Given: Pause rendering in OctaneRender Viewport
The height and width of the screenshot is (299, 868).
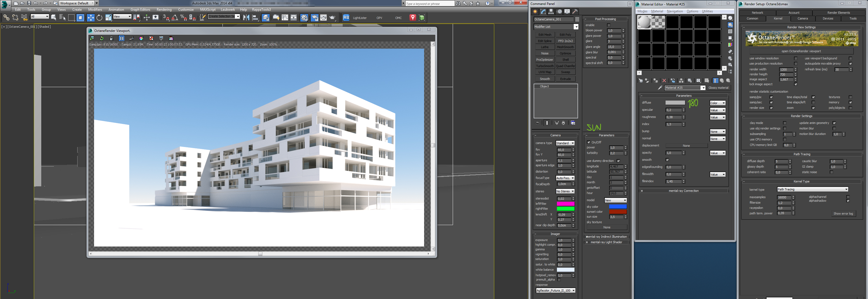Looking at the screenshot, I should pos(122,38).
